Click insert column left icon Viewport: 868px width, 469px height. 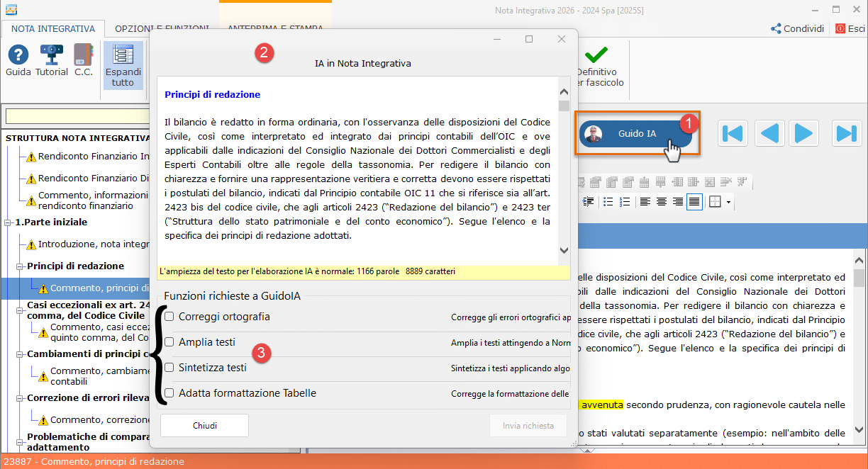tap(677, 182)
